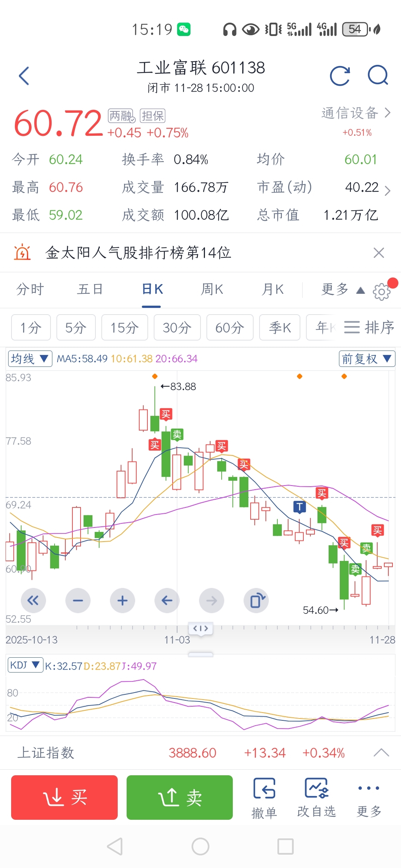Switch to the 分时 tab
Viewport: 401px width, 868px height.
(x=30, y=289)
